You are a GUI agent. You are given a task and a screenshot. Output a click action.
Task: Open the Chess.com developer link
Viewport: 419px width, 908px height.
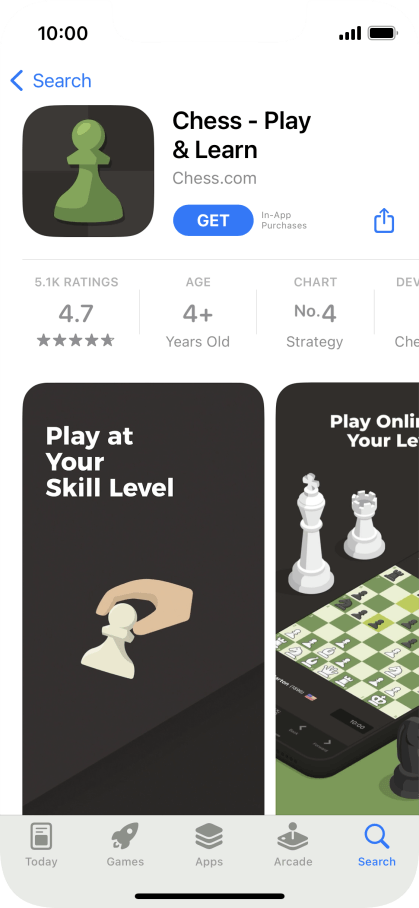pyautogui.click(x=214, y=178)
